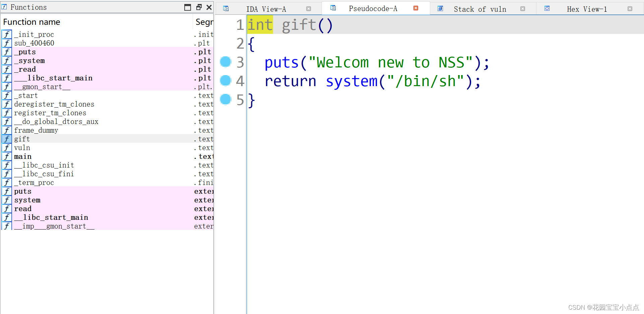Select _init_proc in function list

tap(107, 35)
